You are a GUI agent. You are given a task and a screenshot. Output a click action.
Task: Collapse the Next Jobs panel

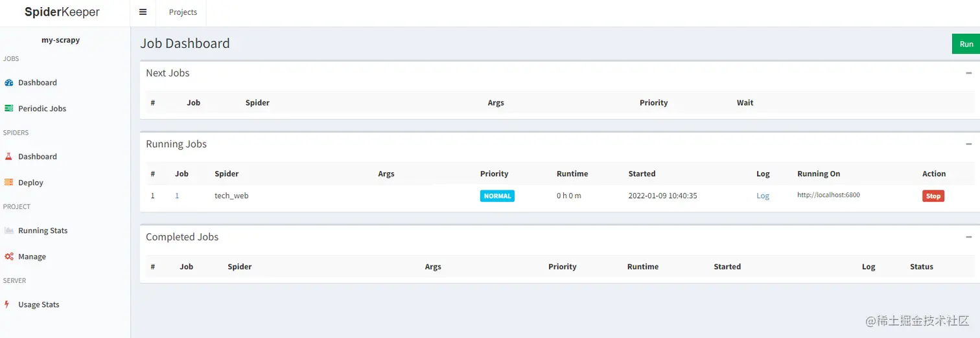(x=968, y=73)
